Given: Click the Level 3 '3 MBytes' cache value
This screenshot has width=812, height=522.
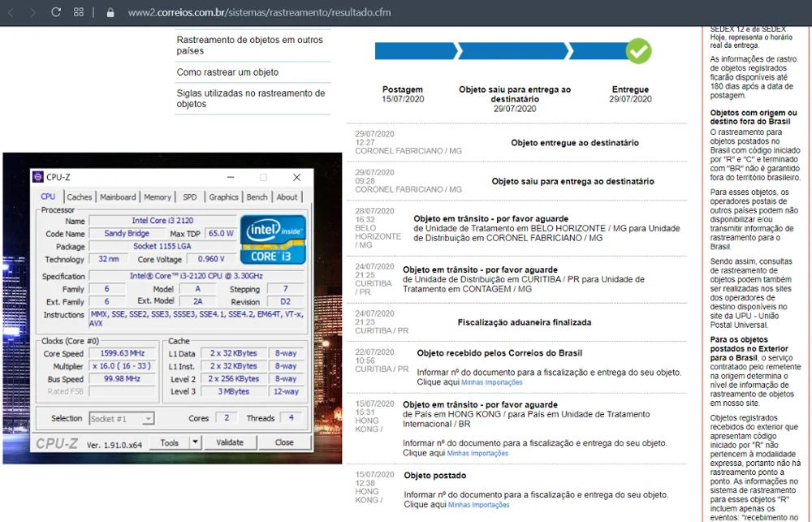Looking at the screenshot, I should (234, 391).
